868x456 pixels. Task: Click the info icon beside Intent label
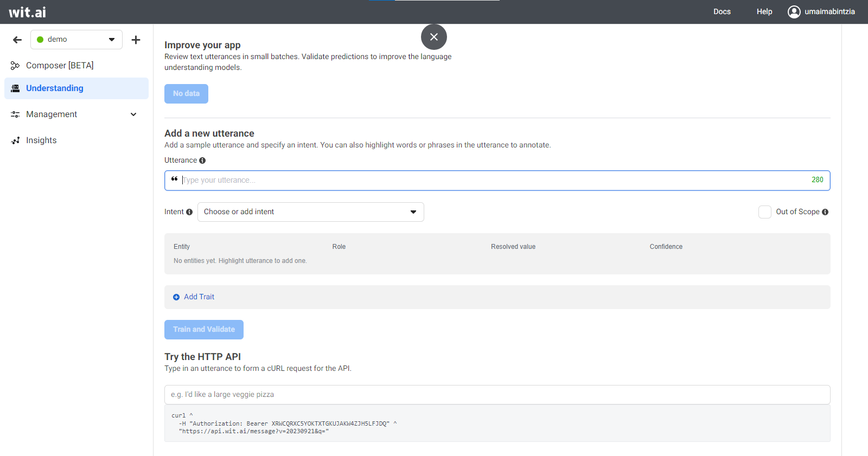coord(189,212)
